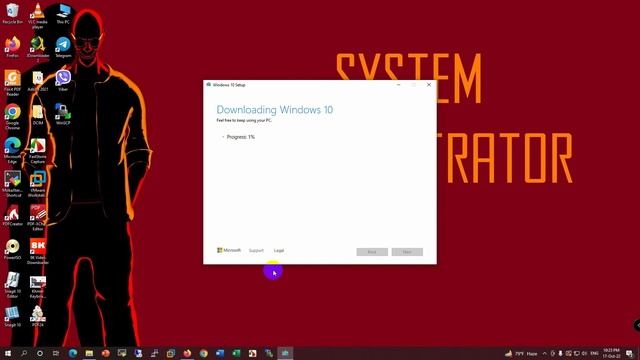
Task: Open the Viber desktop shortcut
Action: pos(63,80)
